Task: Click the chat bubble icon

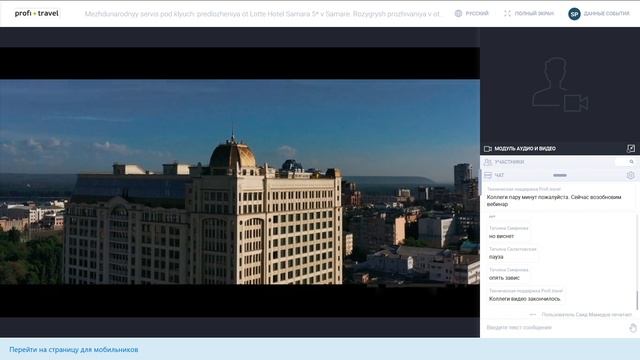Action: [488, 175]
